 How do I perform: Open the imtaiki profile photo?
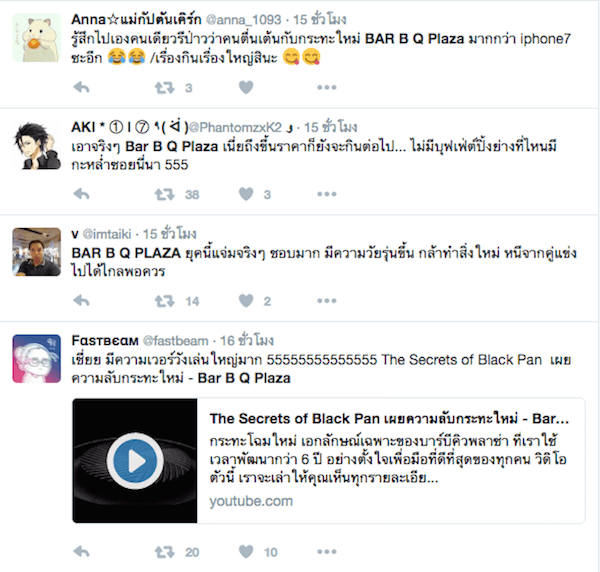[x=36, y=252]
